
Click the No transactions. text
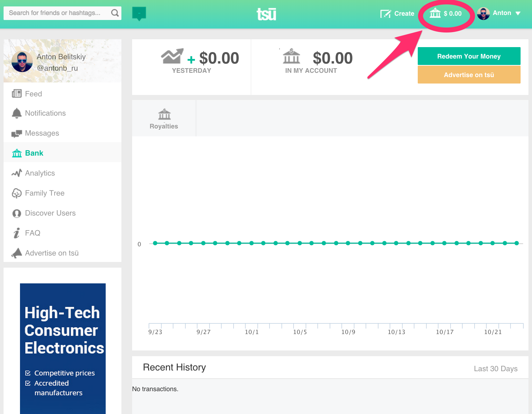(155, 389)
